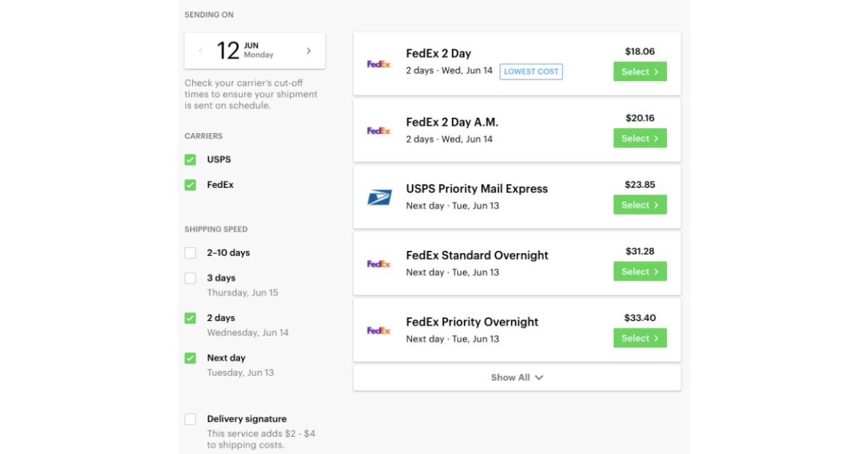
Task: Select the FedEx 2 Day shipping rate
Action: [x=639, y=72]
